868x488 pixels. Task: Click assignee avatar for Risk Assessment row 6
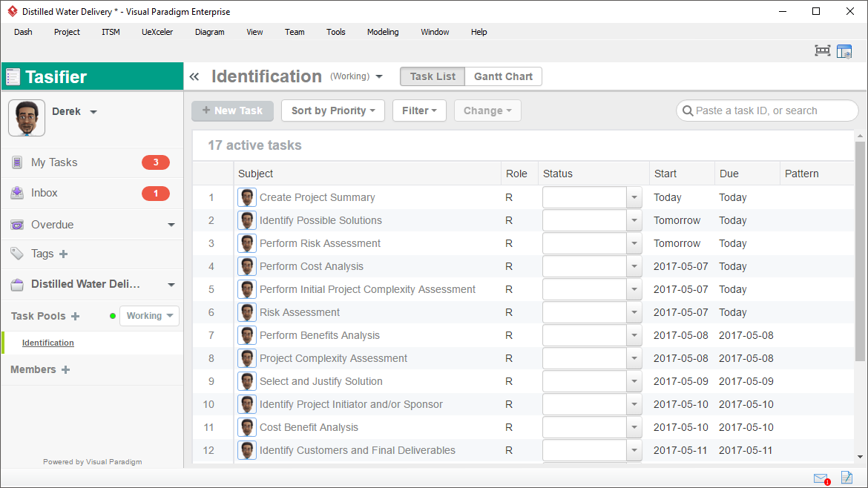click(247, 312)
